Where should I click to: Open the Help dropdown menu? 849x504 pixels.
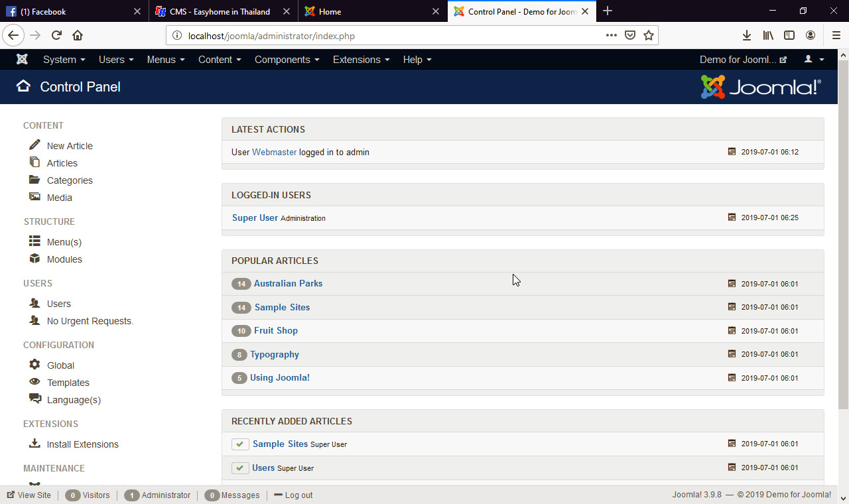coord(417,59)
